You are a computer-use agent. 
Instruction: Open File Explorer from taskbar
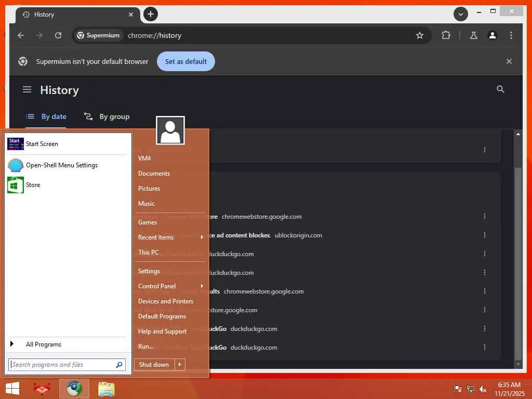[106, 389]
